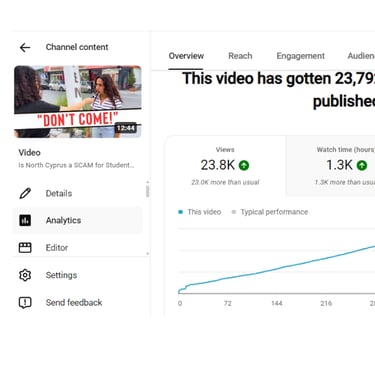
Task: Click the Typical performance legend entry
Action: (270, 212)
